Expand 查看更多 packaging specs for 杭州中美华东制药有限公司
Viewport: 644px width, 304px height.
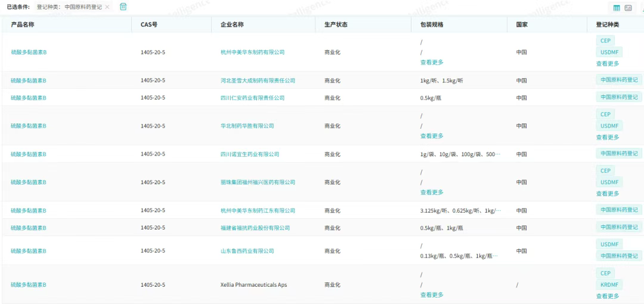432,63
